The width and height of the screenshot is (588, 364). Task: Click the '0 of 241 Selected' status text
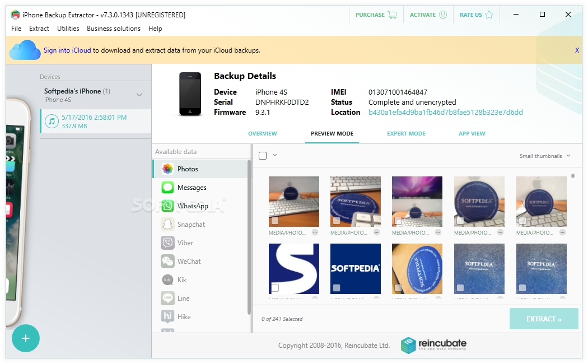pos(282,319)
